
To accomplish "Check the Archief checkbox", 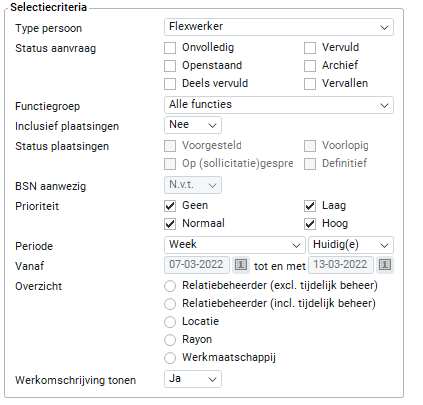I will 310,66.
